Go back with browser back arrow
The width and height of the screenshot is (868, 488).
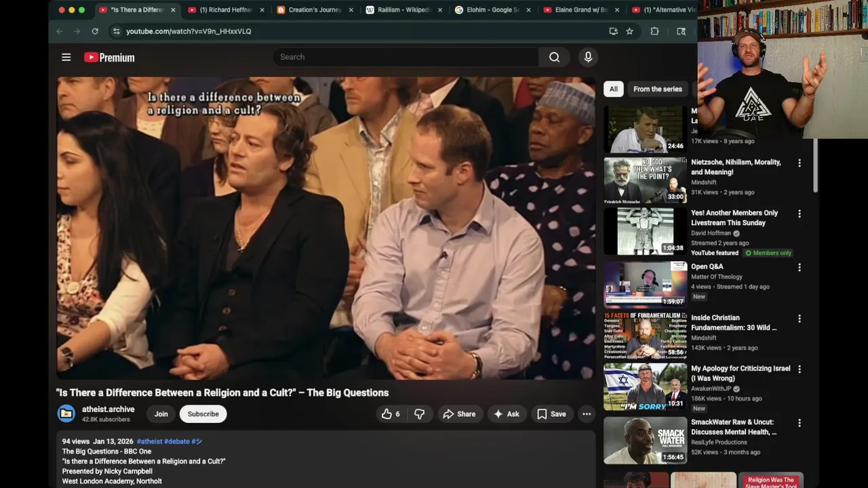59,31
